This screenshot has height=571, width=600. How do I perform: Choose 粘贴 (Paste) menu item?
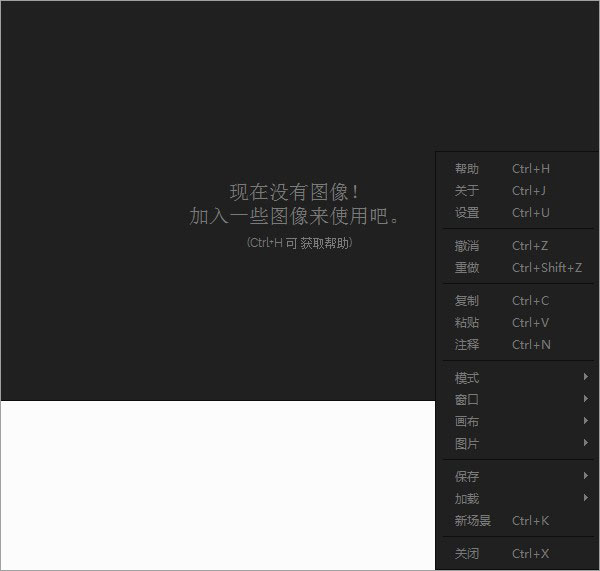(467, 323)
